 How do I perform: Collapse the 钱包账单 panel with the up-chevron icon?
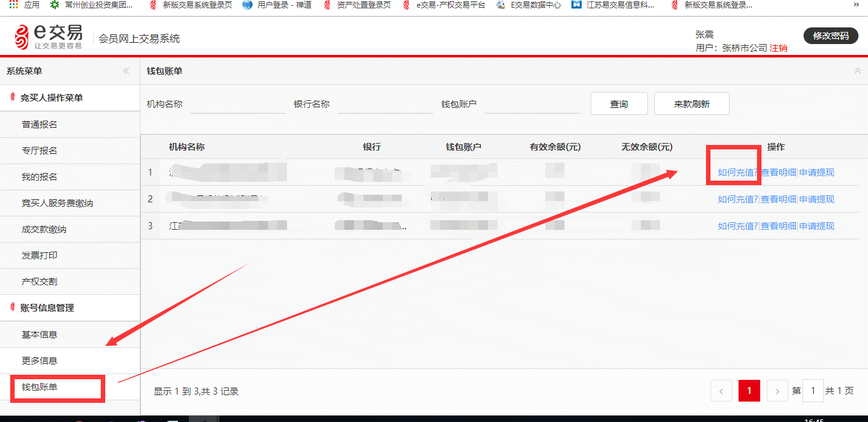858,71
